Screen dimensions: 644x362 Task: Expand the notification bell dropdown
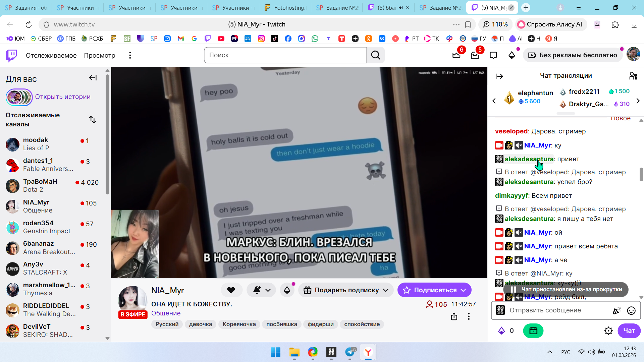268,290
